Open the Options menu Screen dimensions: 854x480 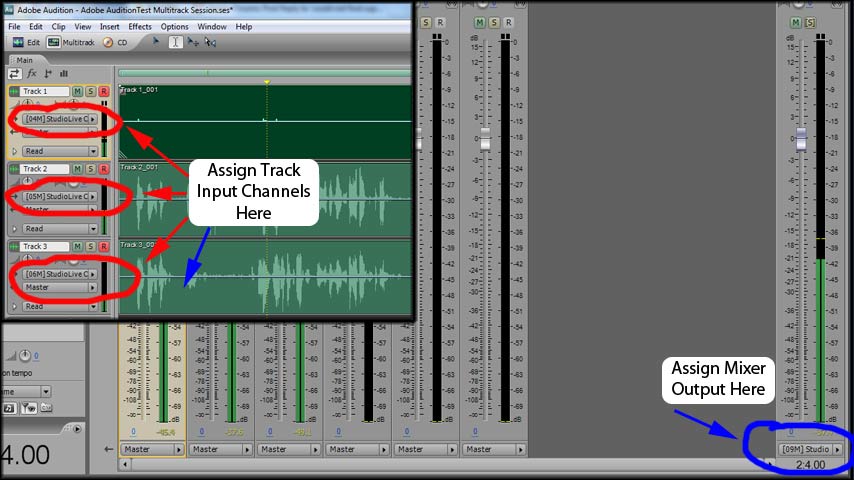click(174, 26)
